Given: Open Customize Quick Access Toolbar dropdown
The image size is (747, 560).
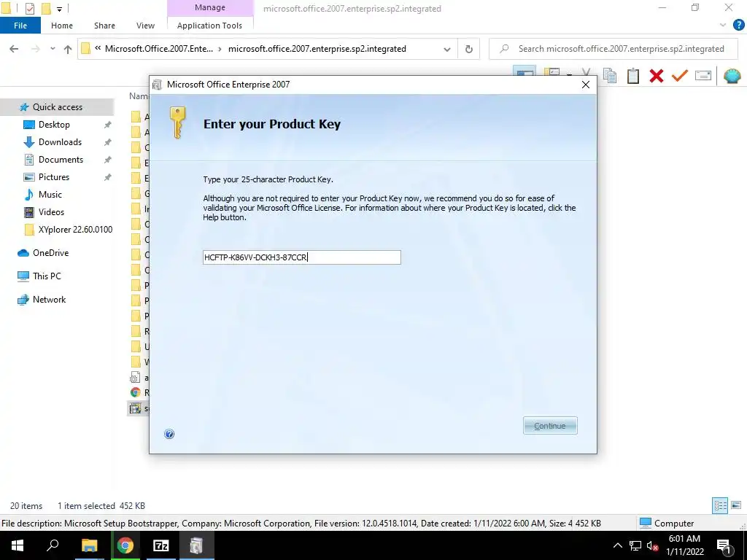Looking at the screenshot, I should (59, 9).
